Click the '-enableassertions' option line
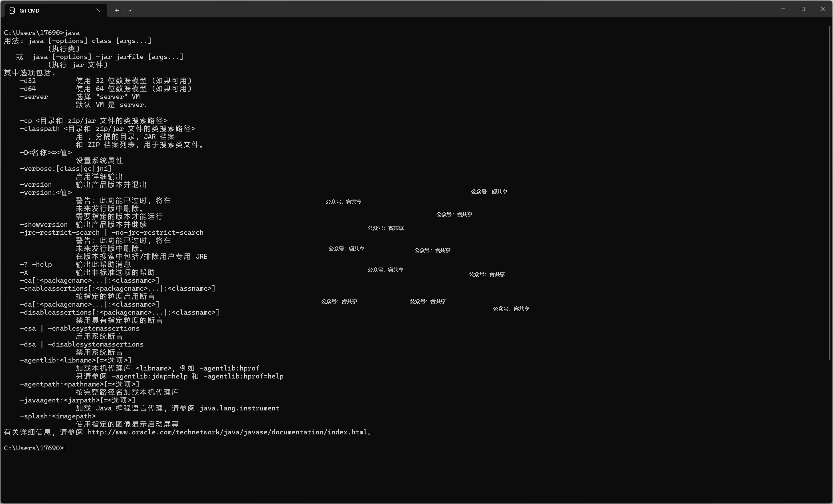 118,288
